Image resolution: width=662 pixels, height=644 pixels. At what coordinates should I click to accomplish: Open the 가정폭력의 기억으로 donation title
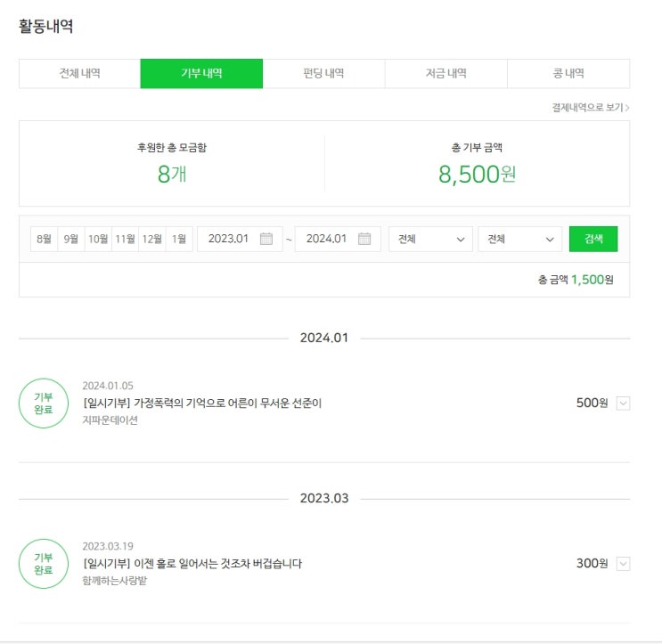pyautogui.click(x=202, y=404)
